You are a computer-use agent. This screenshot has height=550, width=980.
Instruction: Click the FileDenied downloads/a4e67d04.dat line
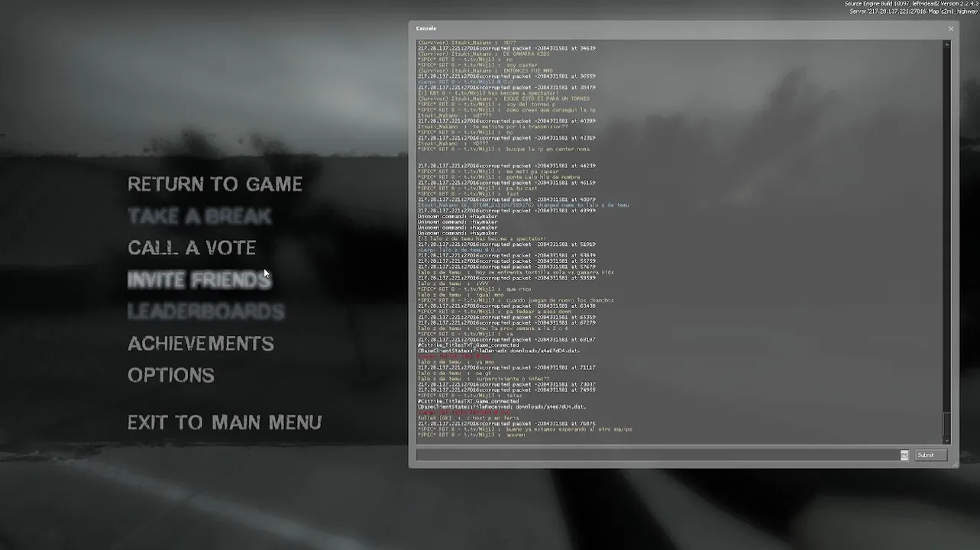[499, 351]
